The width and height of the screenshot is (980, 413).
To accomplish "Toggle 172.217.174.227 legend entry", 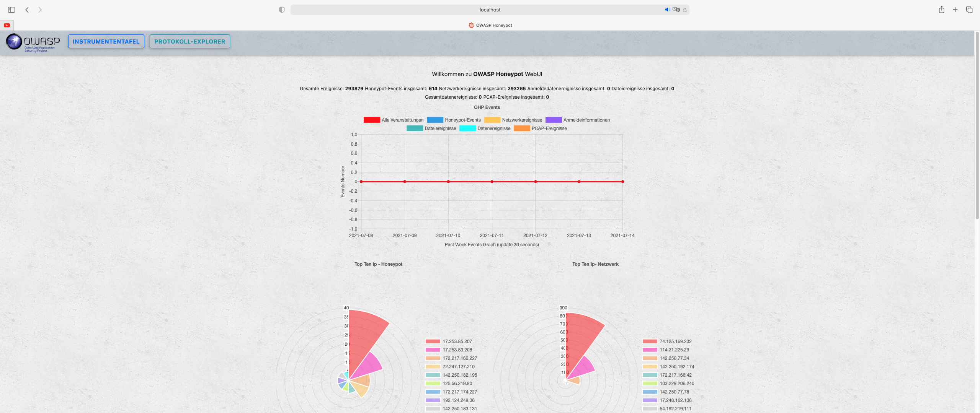I will (x=451, y=392).
